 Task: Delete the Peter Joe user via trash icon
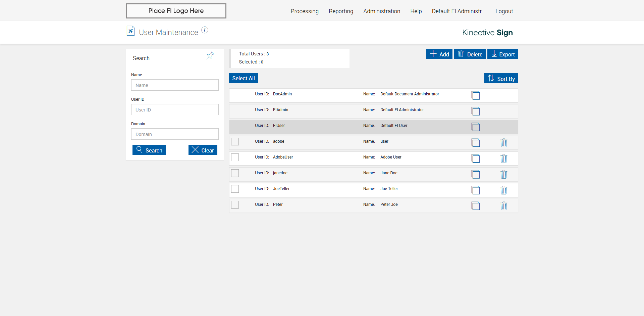[503, 206]
